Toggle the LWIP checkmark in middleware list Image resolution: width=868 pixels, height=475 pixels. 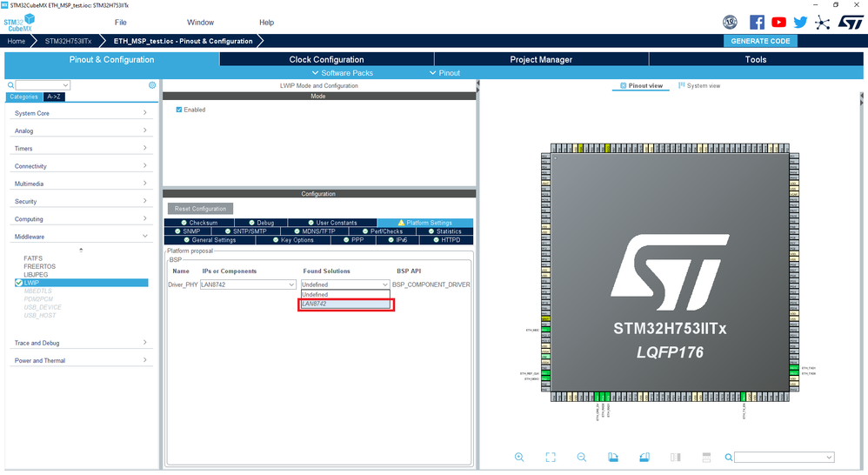18,283
